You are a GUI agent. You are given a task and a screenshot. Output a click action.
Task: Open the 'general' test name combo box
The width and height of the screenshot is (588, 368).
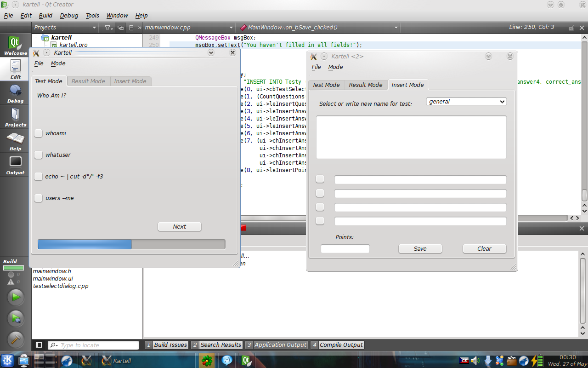click(x=466, y=102)
